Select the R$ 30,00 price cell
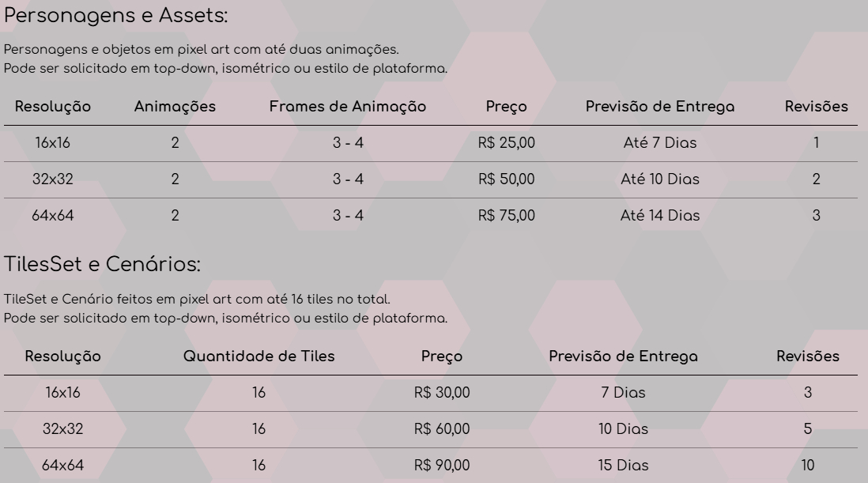This screenshot has width=868, height=483. pos(442,393)
